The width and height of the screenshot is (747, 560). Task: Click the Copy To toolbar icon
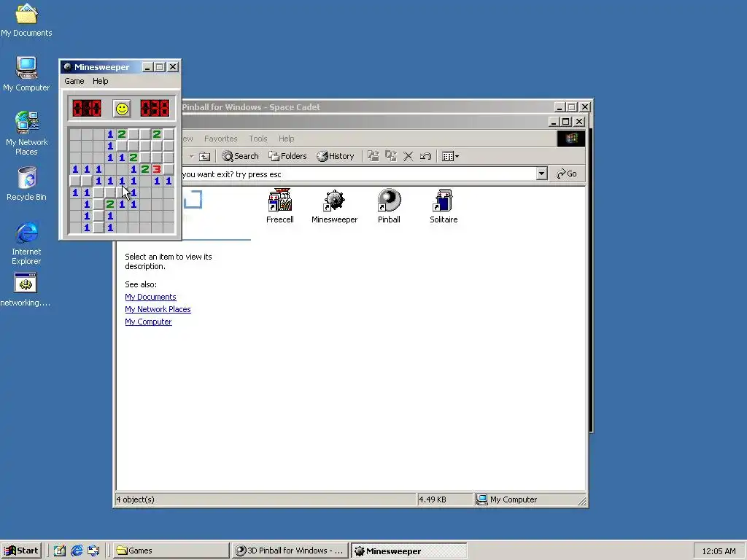[x=391, y=156]
